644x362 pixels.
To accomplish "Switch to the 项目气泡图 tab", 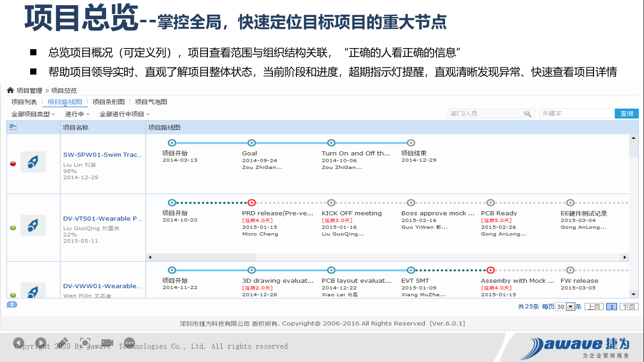I will pyautogui.click(x=151, y=102).
